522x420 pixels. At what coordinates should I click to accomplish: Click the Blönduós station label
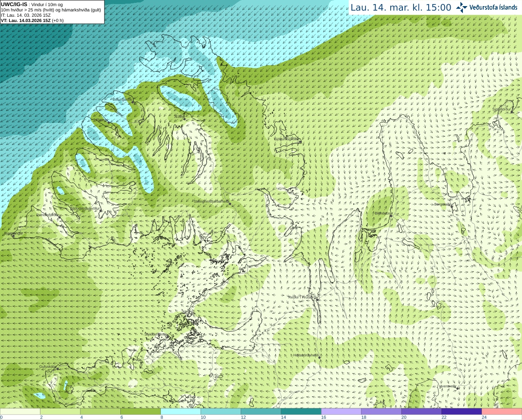click(383, 213)
